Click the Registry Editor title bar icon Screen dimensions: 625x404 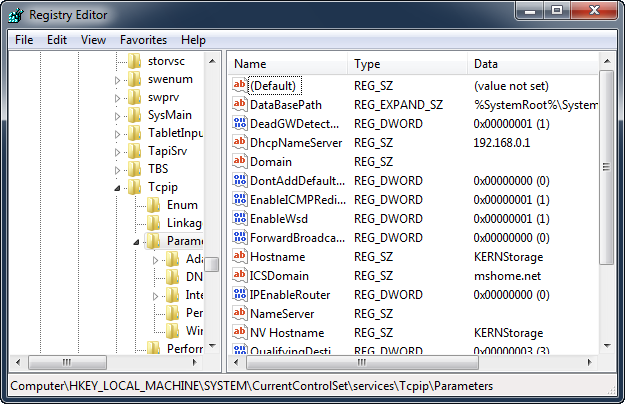coord(16,15)
